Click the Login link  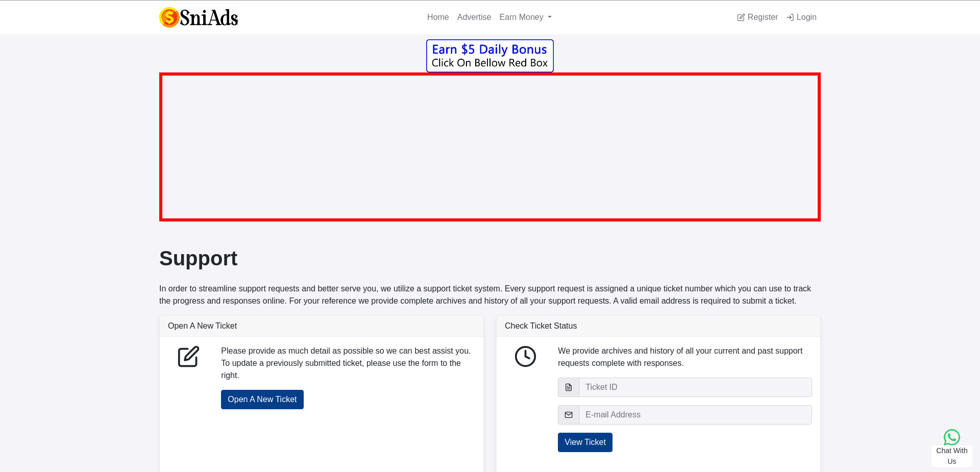[805, 17]
